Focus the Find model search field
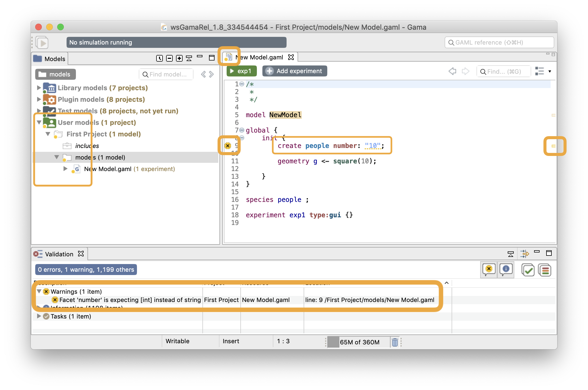This screenshot has height=390, width=588. [x=166, y=74]
